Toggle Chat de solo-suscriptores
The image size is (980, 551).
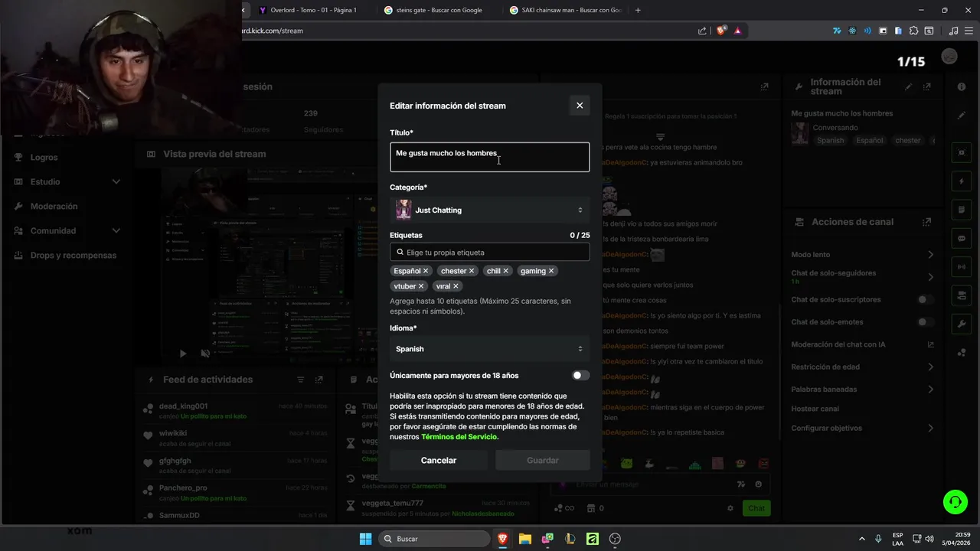(x=926, y=300)
